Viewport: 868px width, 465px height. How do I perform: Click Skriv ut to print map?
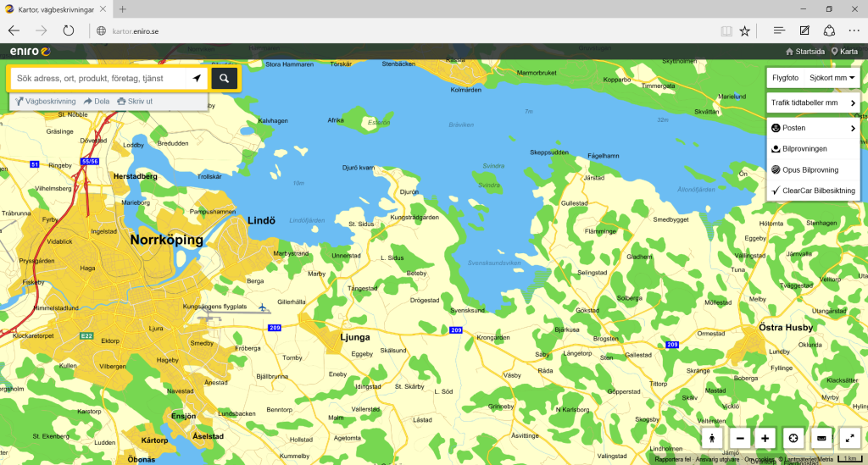click(135, 101)
